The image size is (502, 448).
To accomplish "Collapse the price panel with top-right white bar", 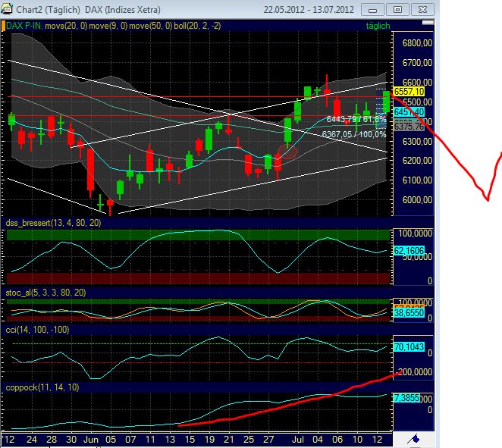I will point(428,23).
